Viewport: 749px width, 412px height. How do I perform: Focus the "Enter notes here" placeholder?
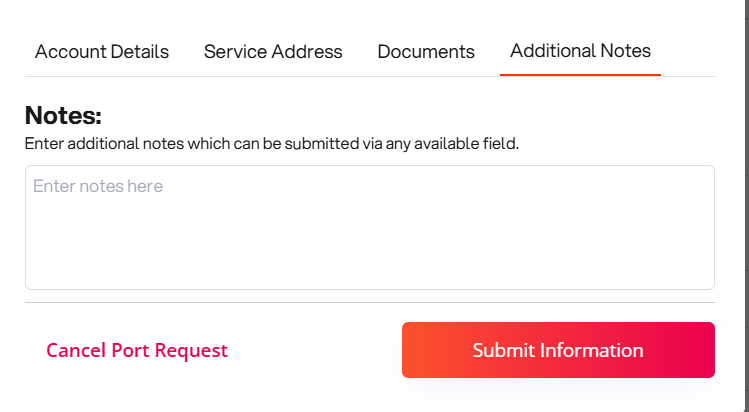pyautogui.click(x=98, y=186)
